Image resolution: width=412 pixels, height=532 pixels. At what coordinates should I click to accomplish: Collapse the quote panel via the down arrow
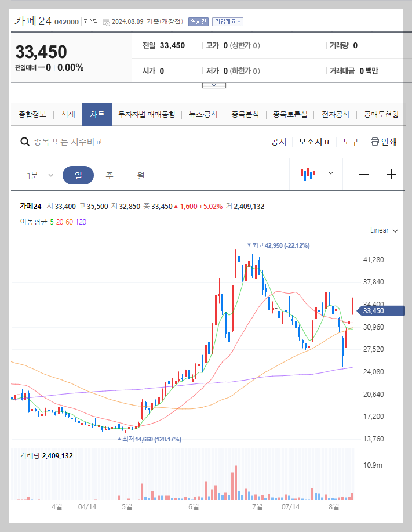pos(214,85)
